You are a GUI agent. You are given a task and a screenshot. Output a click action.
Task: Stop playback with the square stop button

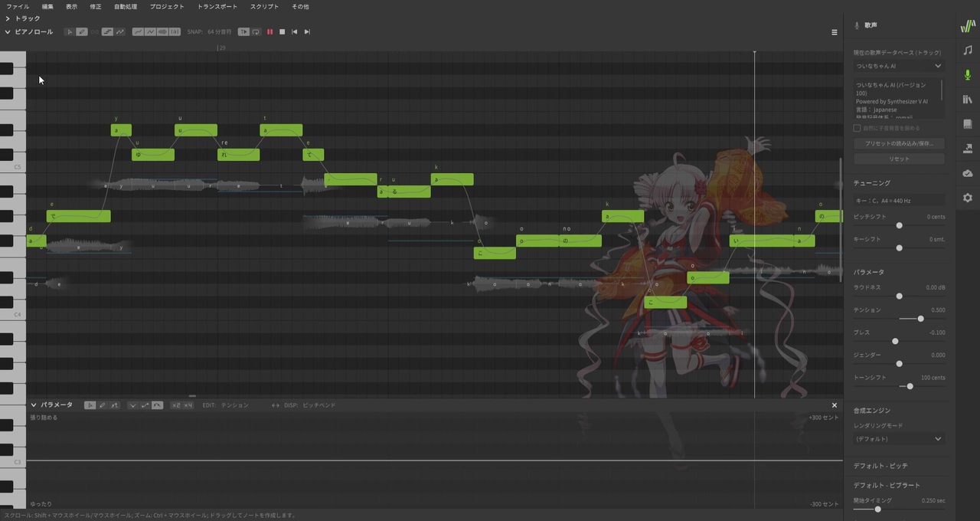[282, 32]
